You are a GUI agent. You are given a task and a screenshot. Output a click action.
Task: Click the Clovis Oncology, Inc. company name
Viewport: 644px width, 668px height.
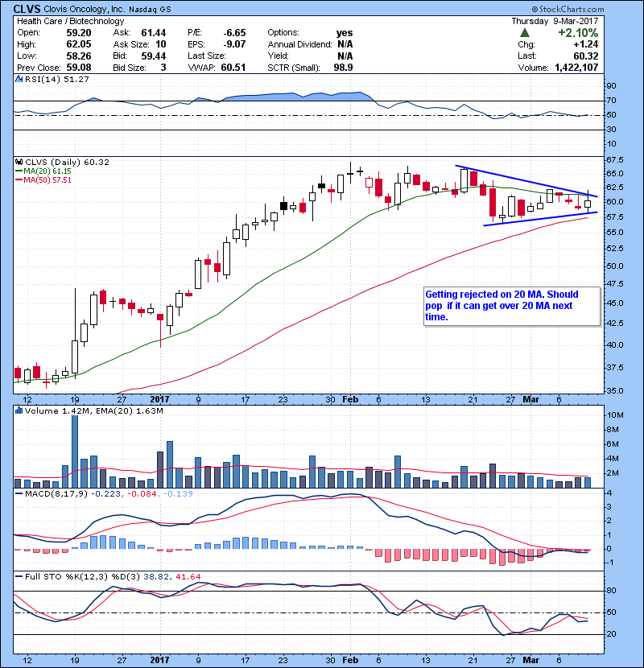pyautogui.click(x=84, y=9)
